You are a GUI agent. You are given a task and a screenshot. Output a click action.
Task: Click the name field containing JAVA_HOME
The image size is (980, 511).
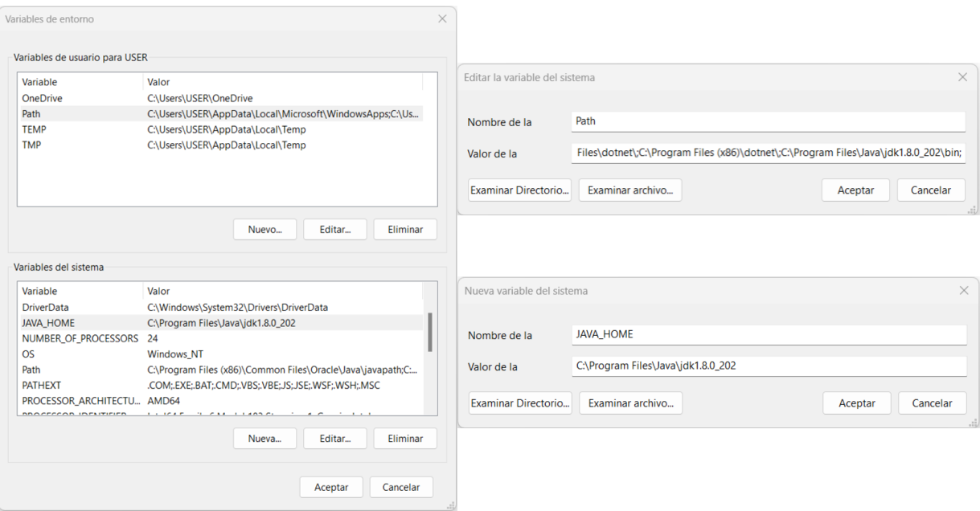click(x=769, y=334)
